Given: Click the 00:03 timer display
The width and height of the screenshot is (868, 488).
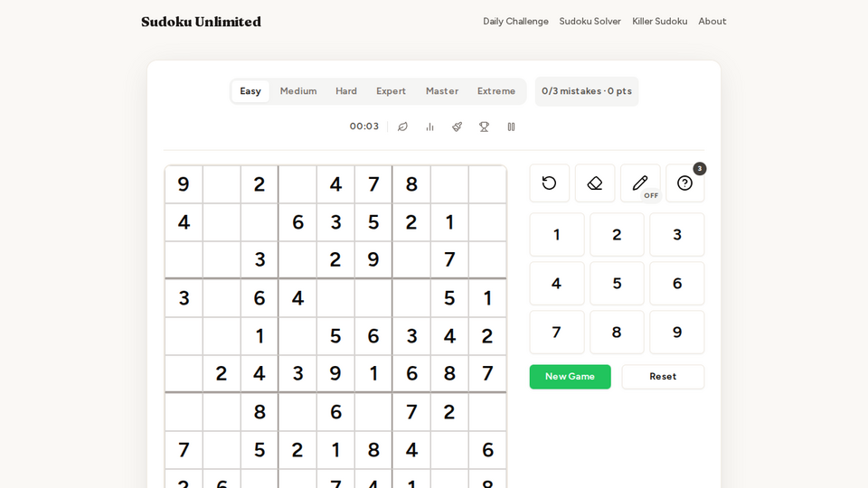Looking at the screenshot, I should (364, 127).
